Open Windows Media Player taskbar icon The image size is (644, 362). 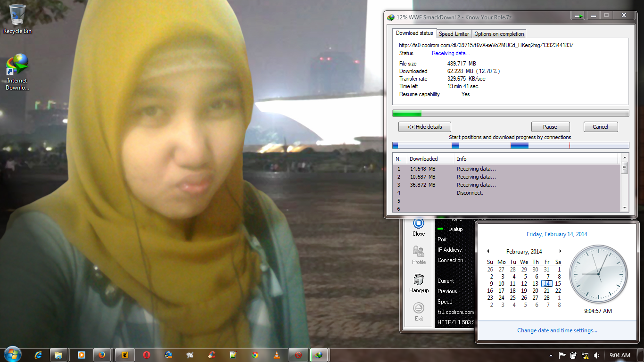click(x=81, y=355)
